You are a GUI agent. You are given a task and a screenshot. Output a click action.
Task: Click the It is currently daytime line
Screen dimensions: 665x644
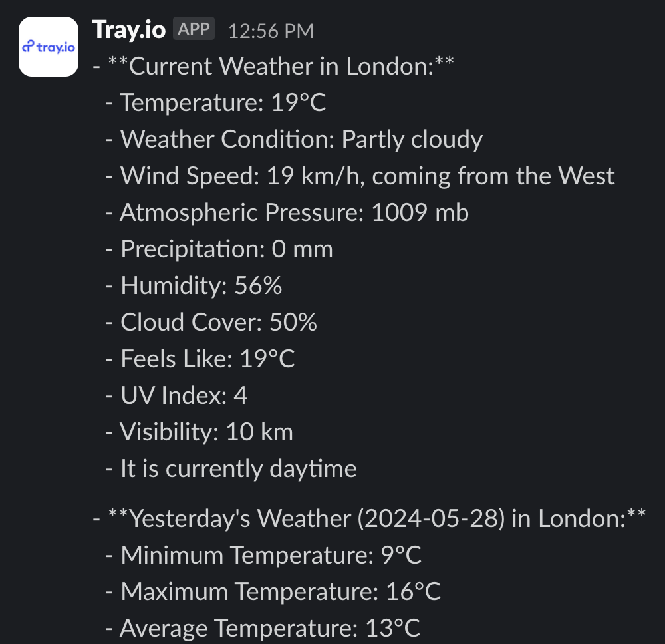pos(231,469)
